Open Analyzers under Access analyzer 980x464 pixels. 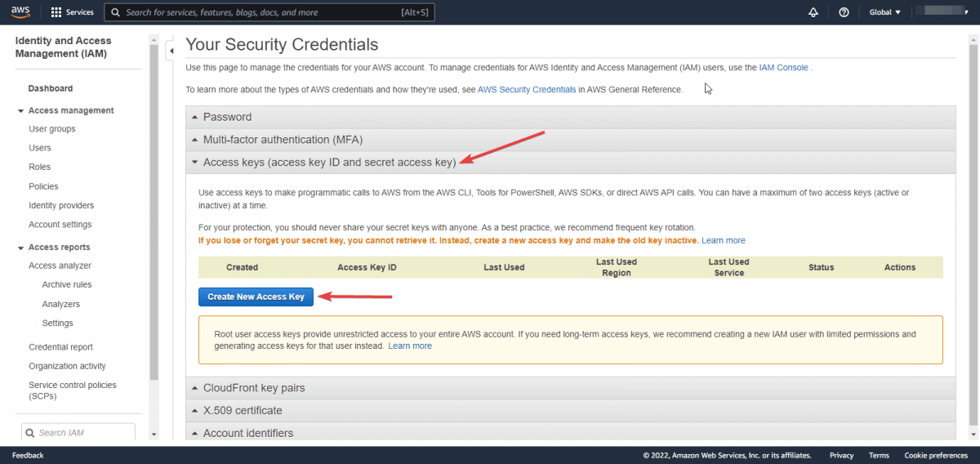tap(61, 304)
